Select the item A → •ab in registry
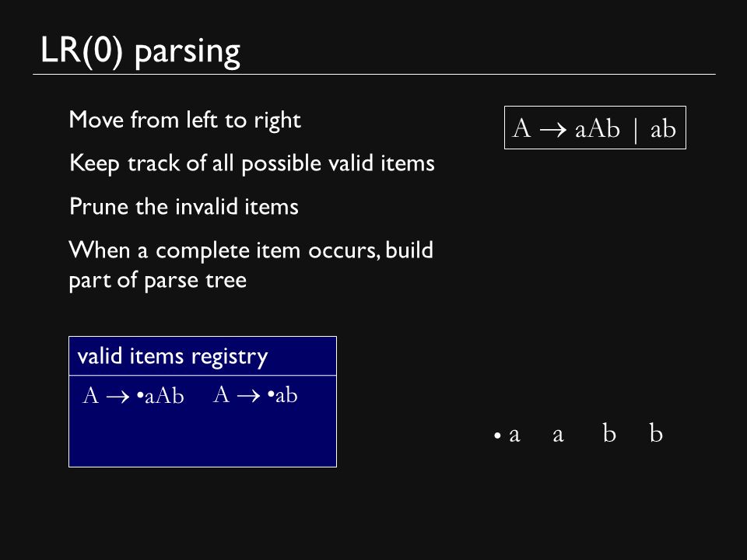Screen dimensions: 747x560 click(255, 395)
